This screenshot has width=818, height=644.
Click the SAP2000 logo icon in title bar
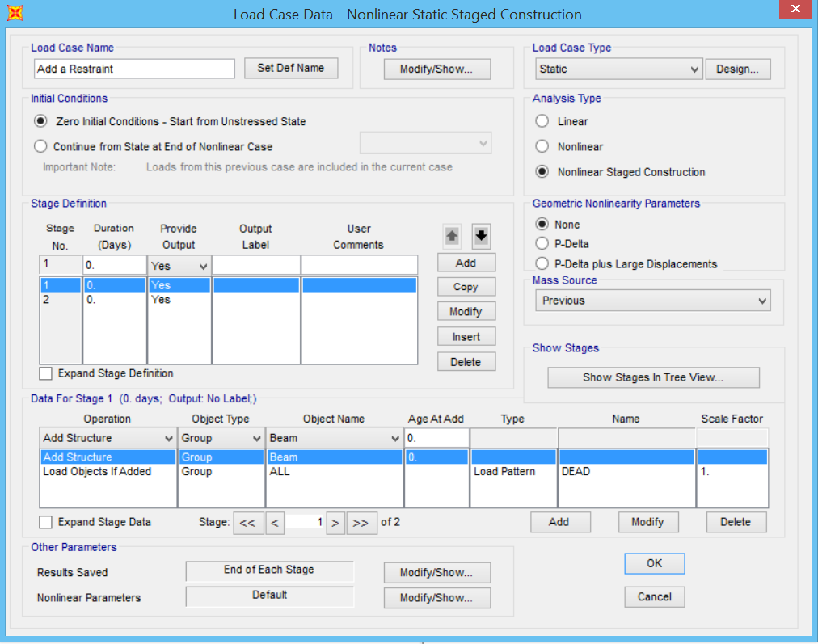click(15, 13)
